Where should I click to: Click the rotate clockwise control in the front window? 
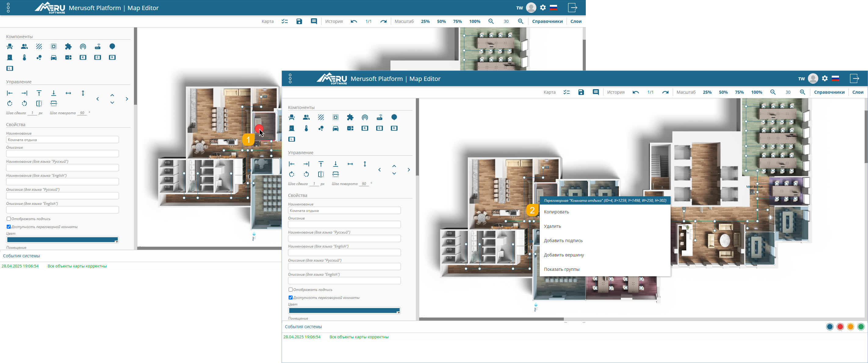click(x=292, y=174)
